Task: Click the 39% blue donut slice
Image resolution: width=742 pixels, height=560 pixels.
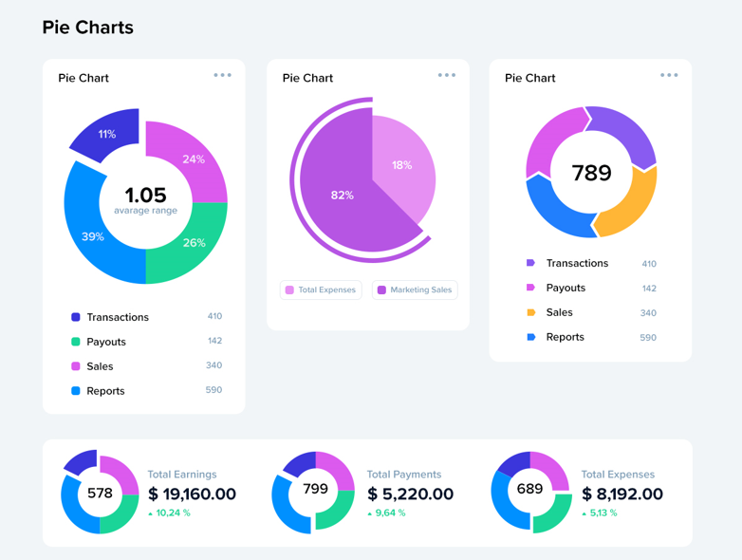Action: coord(92,235)
